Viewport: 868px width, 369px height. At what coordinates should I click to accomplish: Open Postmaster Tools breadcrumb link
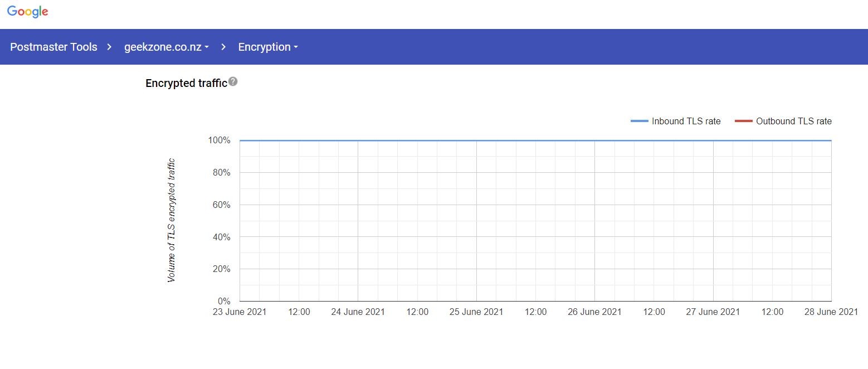(x=53, y=47)
